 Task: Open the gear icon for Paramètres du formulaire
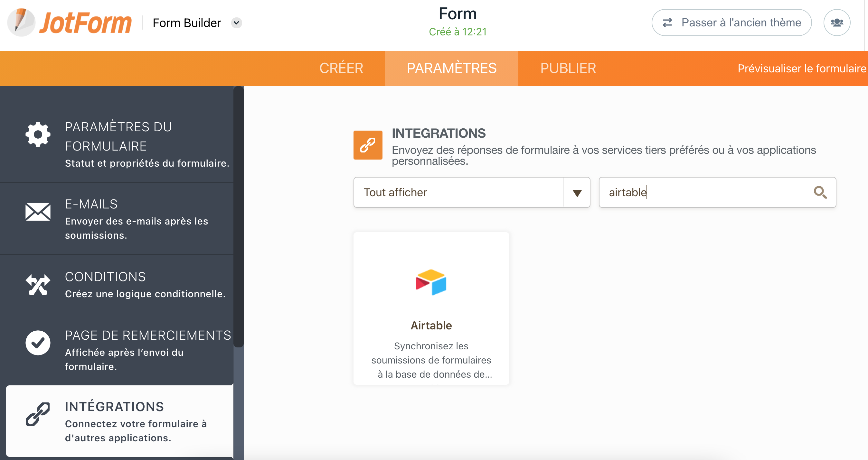click(37, 134)
